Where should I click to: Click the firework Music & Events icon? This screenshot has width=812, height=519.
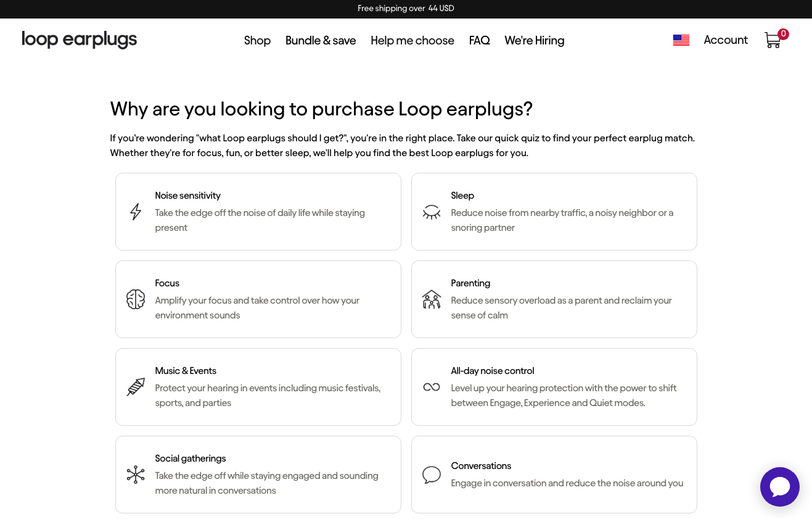click(136, 387)
